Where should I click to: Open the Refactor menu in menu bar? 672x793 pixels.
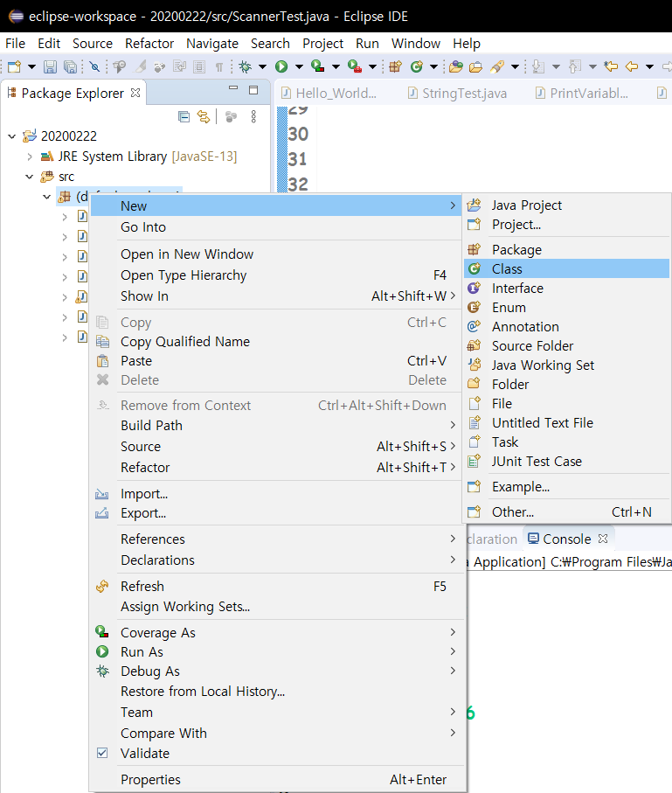[149, 44]
